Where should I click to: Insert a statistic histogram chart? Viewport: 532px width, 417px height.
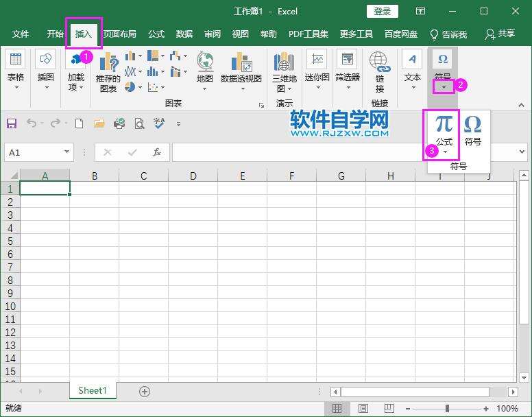pos(156,71)
